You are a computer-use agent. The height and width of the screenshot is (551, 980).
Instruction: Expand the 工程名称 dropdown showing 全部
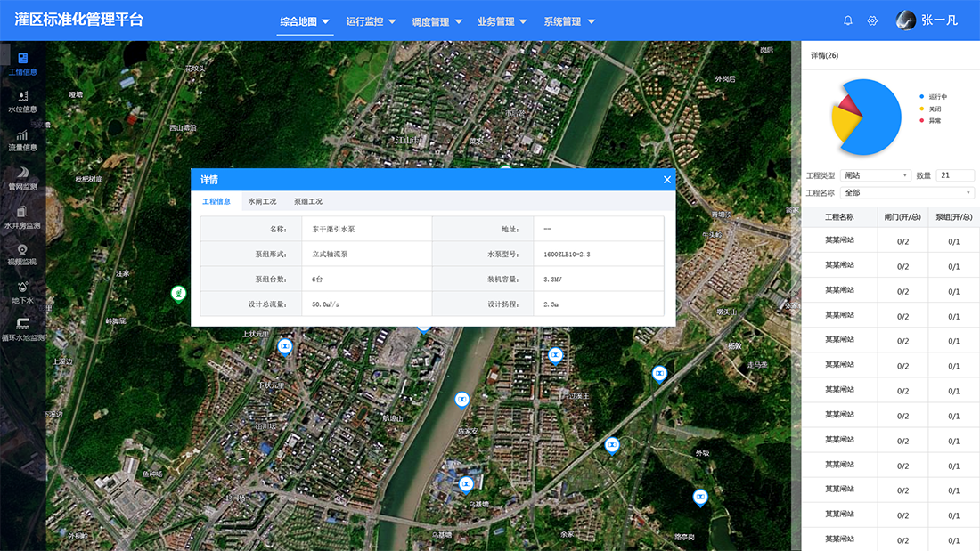point(907,192)
